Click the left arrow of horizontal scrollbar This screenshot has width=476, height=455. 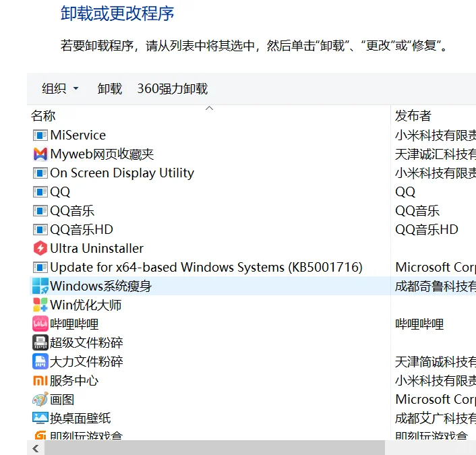[36, 448]
